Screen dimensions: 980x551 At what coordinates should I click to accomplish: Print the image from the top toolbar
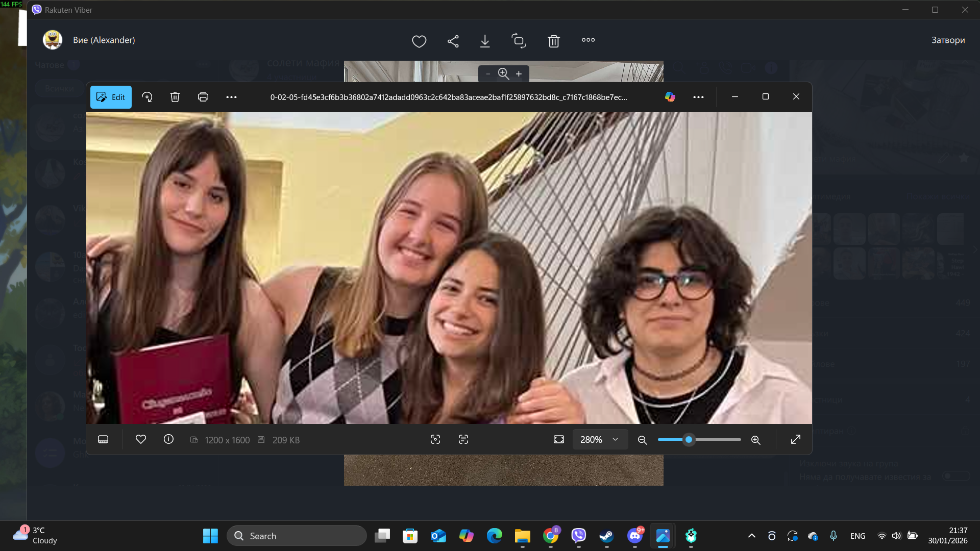pyautogui.click(x=203, y=97)
